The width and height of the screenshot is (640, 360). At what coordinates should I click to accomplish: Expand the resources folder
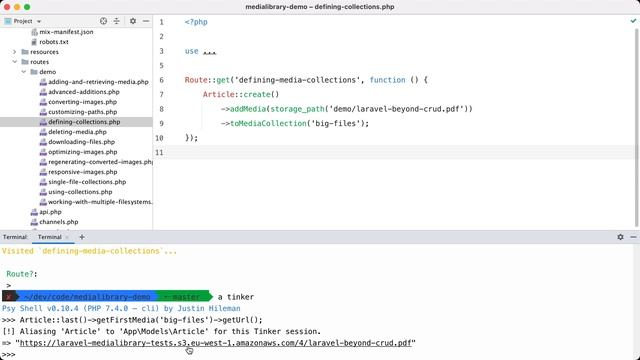15,52
